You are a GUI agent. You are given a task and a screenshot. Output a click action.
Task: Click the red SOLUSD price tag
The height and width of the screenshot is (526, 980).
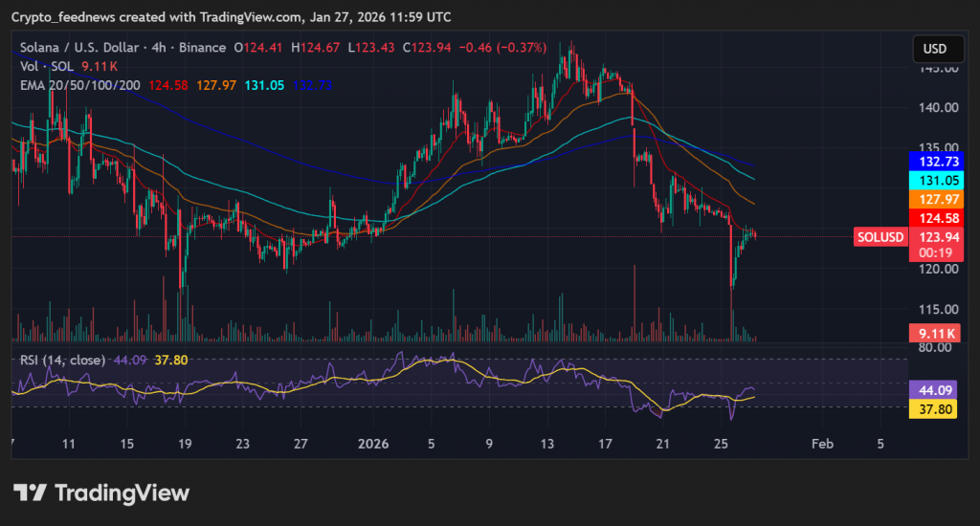[x=880, y=236]
